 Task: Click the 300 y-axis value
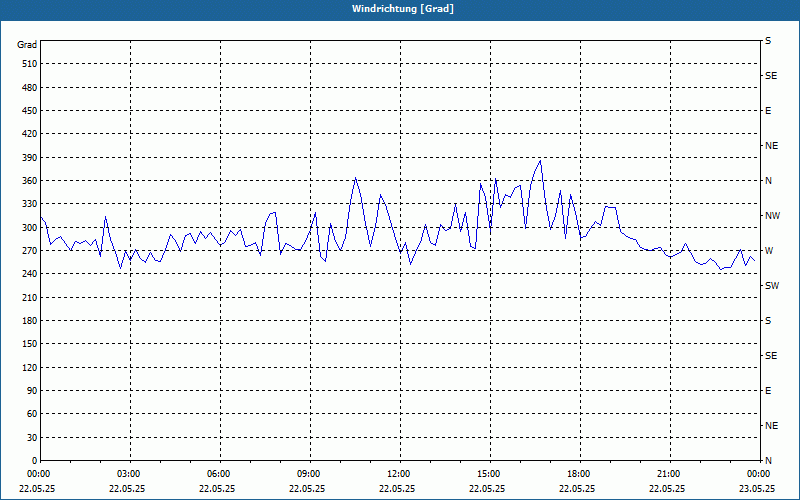[x=30, y=228]
